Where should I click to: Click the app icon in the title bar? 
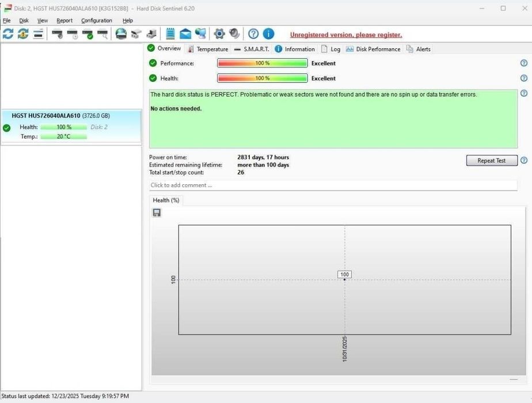[x=7, y=8]
